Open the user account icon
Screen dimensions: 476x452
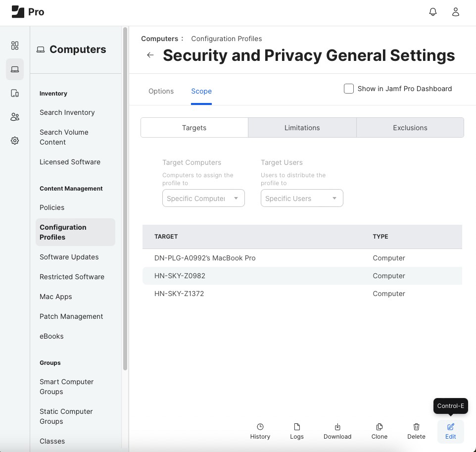456,12
